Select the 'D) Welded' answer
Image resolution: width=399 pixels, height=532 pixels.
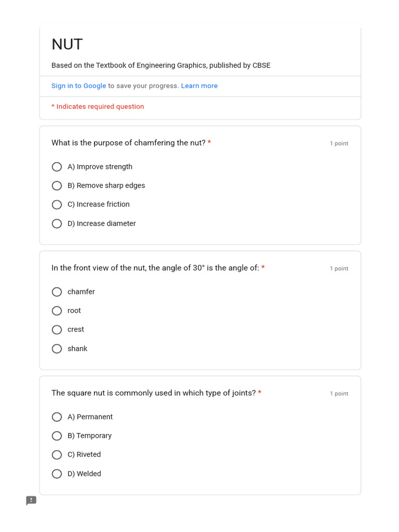pyautogui.click(x=57, y=474)
